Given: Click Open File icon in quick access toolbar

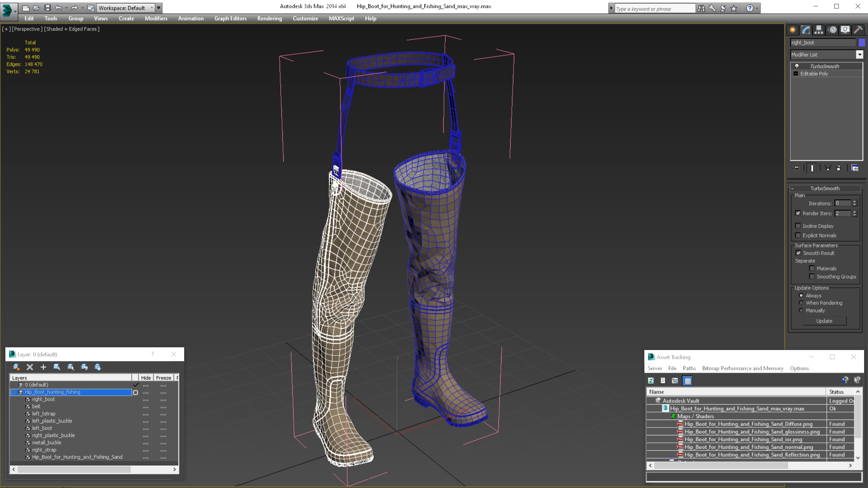Looking at the screenshot, I should pyautogui.click(x=37, y=8).
